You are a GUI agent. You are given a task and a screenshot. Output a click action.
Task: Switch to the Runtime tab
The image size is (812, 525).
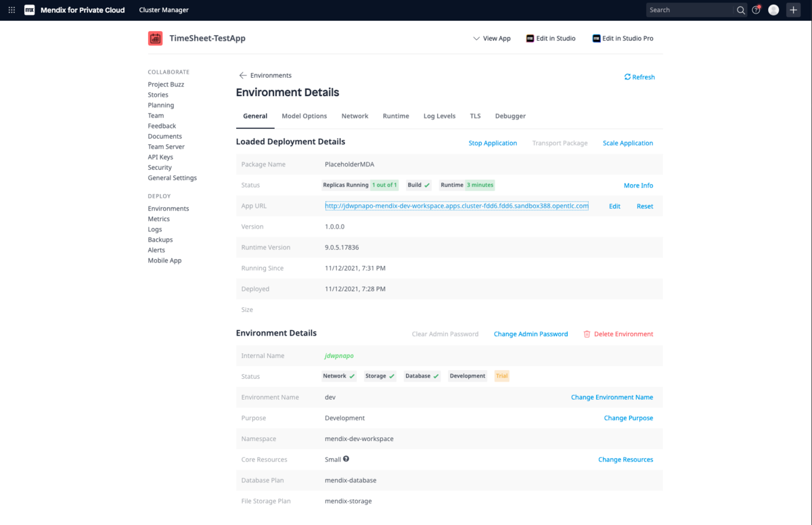(x=396, y=116)
